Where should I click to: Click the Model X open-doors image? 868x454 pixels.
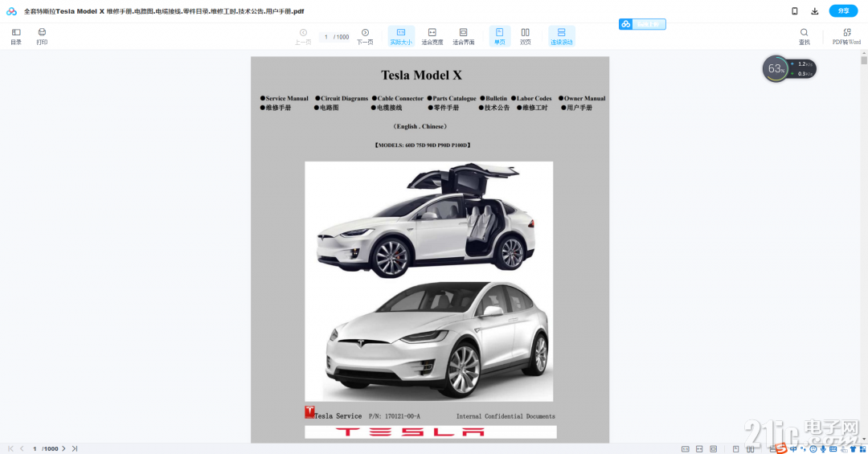[x=426, y=220]
